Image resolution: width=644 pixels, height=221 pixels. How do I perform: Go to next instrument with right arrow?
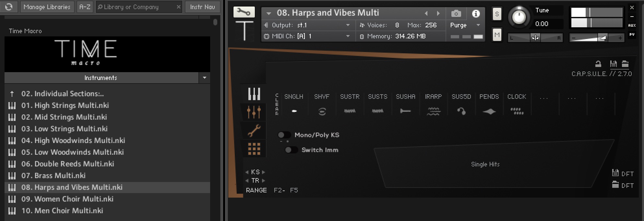[x=438, y=13]
